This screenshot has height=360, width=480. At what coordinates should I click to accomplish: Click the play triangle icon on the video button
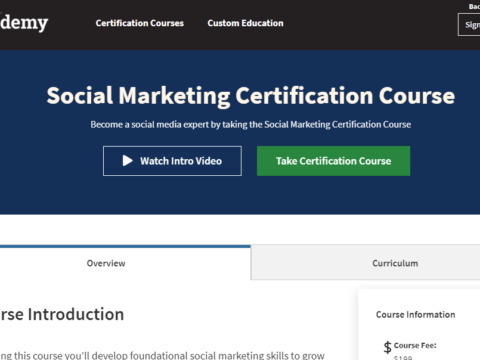[127, 161]
